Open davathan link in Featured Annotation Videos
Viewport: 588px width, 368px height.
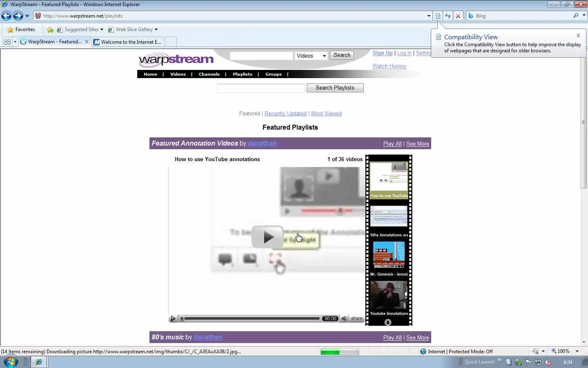[262, 144]
